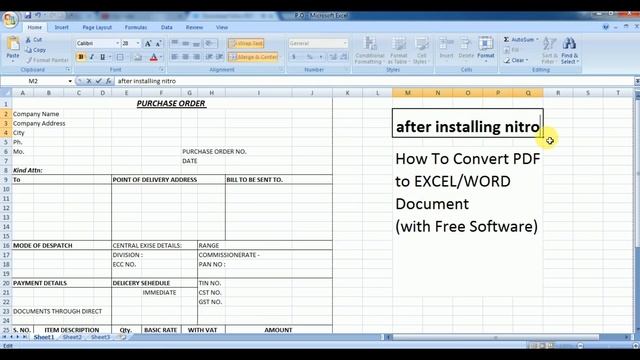This screenshot has width=640, height=360.
Task: Toggle Italic formatting
Action: [92, 57]
